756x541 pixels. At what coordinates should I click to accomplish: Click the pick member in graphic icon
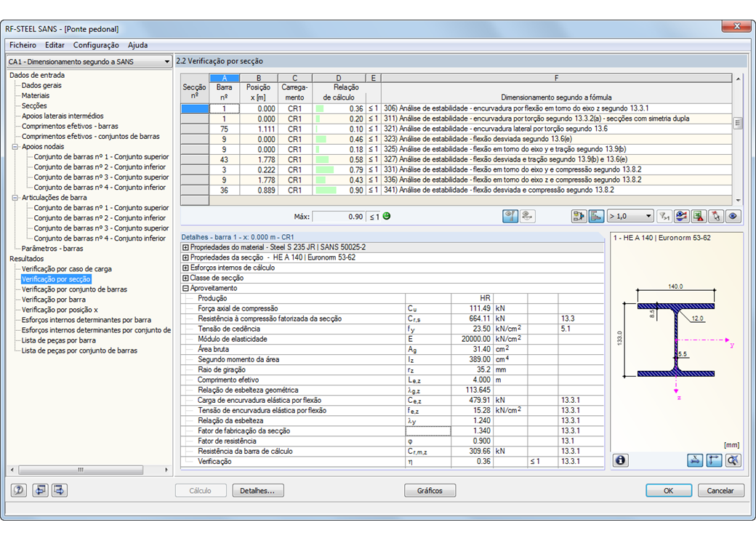coord(716,217)
